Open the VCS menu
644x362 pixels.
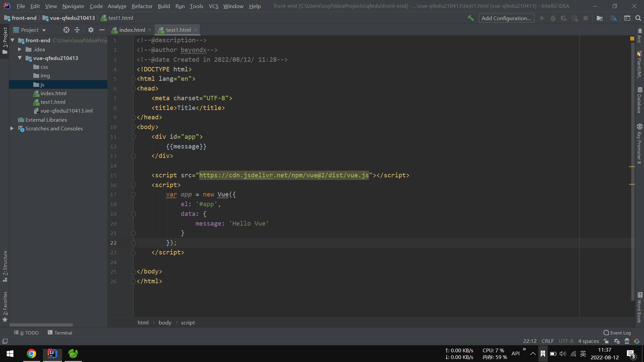pyautogui.click(x=213, y=6)
